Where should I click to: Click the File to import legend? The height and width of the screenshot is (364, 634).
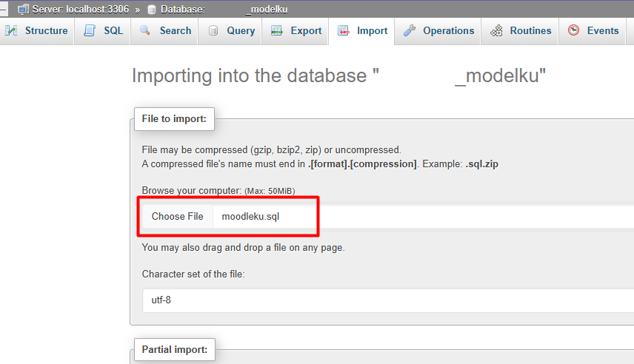click(174, 119)
